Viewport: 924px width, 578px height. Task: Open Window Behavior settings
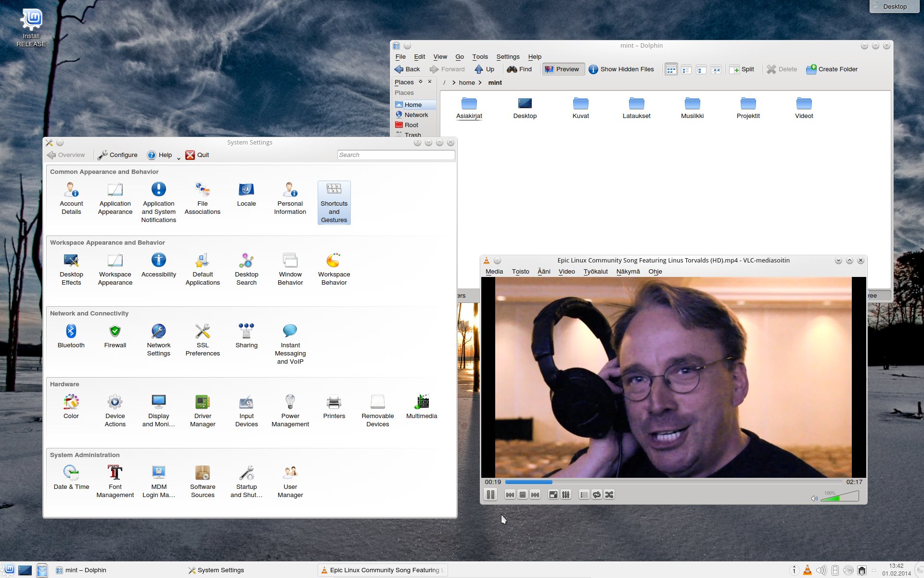coord(290,269)
